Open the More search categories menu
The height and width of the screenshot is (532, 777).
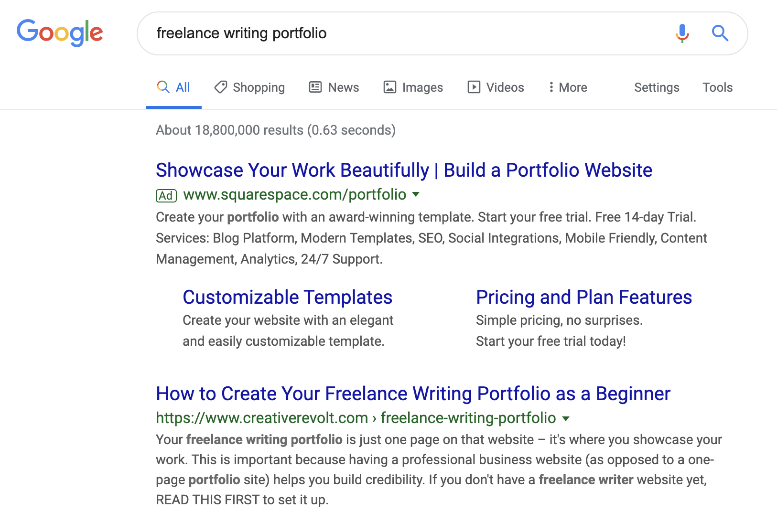[x=568, y=87]
